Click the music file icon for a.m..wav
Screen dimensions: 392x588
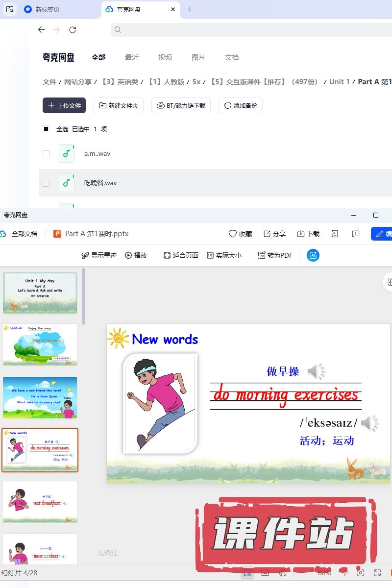[67, 153]
